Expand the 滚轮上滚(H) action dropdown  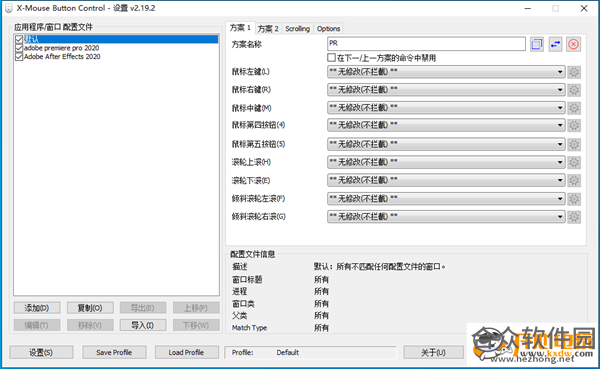point(446,162)
